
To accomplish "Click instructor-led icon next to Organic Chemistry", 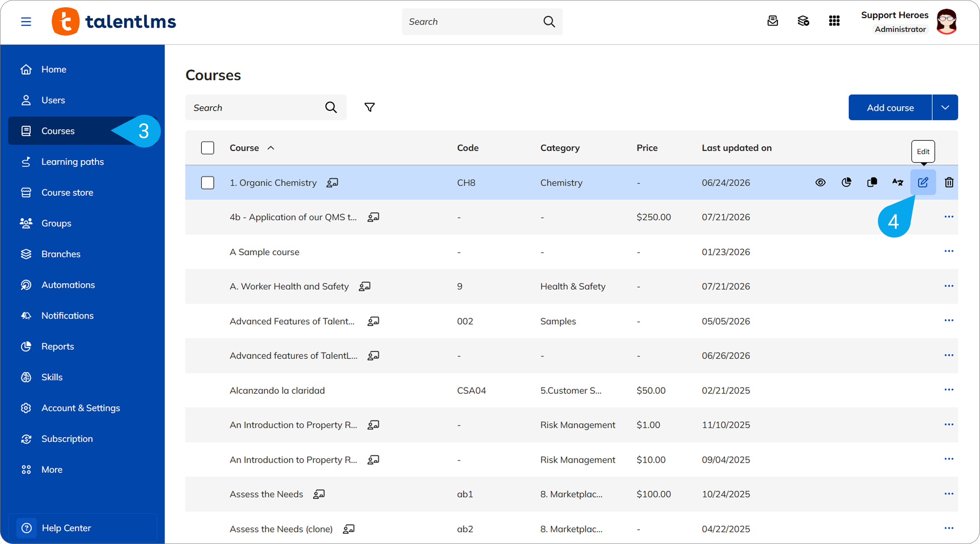I will click(x=332, y=183).
